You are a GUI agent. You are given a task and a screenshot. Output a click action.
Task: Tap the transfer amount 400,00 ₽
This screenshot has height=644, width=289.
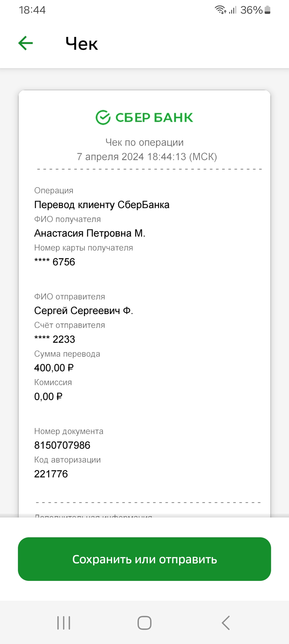54,368
